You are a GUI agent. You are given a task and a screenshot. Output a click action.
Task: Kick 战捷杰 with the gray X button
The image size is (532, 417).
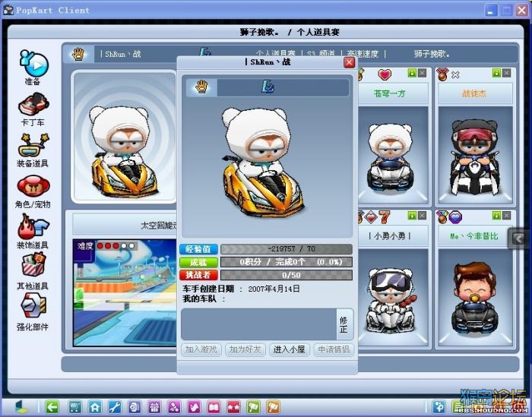(507, 73)
